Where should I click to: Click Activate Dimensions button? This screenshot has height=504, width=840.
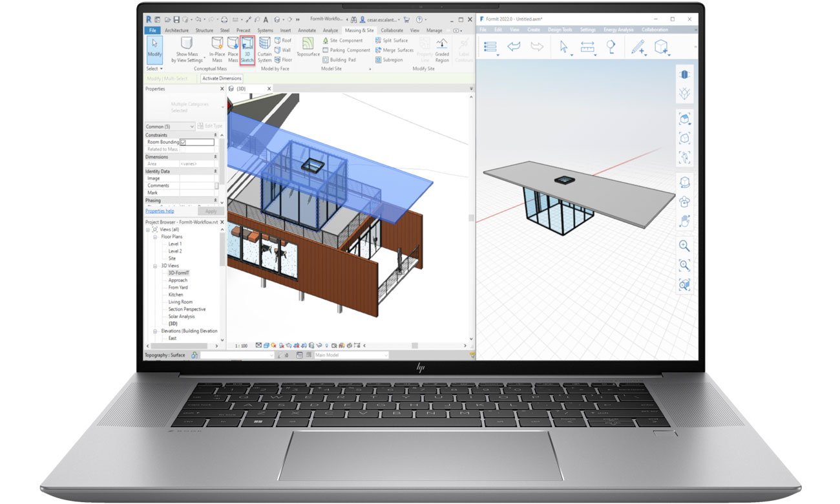click(x=222, y=78)
